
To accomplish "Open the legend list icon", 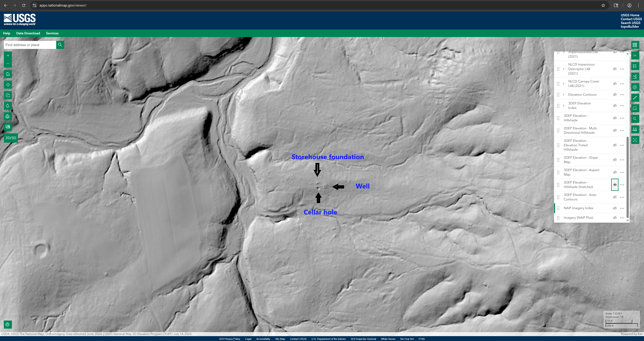I will [635, 66].
